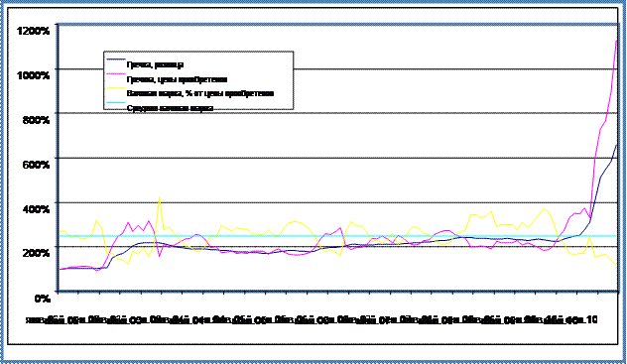This screenshot has height=364, width=627.
Task: Click the dark blue retail price line's final rise
Action: click(x=604, y=174)
